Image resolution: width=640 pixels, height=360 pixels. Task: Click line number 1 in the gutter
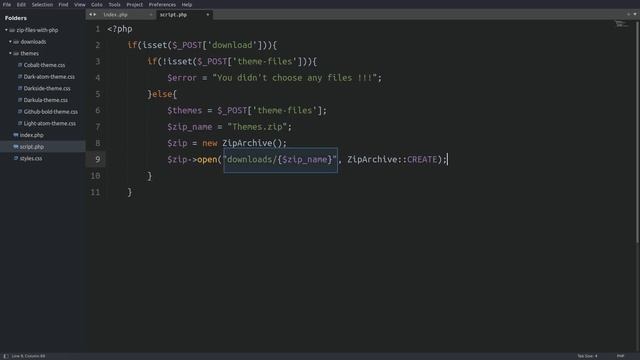(98, 29)
